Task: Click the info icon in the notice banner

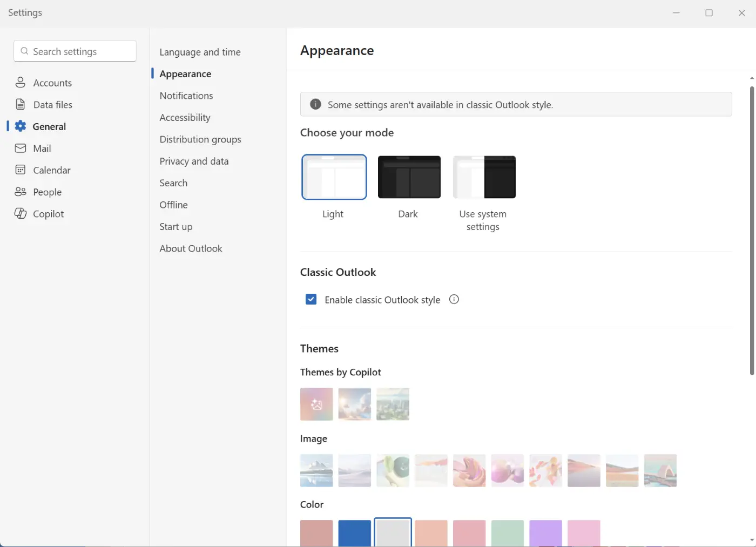Action: pyautogui.click(x=315, y=104)
